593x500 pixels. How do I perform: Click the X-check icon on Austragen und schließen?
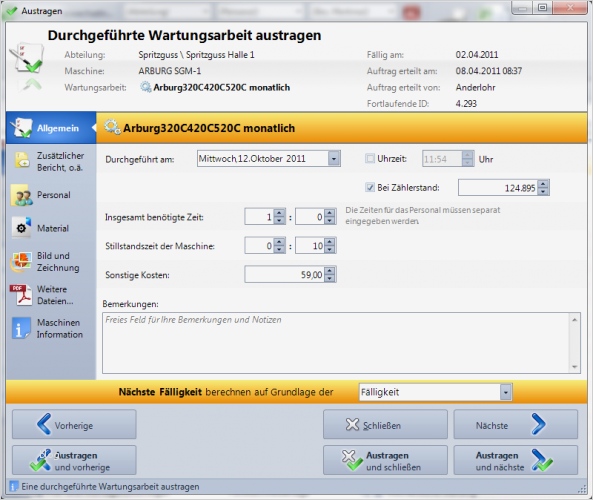(352, 460)
